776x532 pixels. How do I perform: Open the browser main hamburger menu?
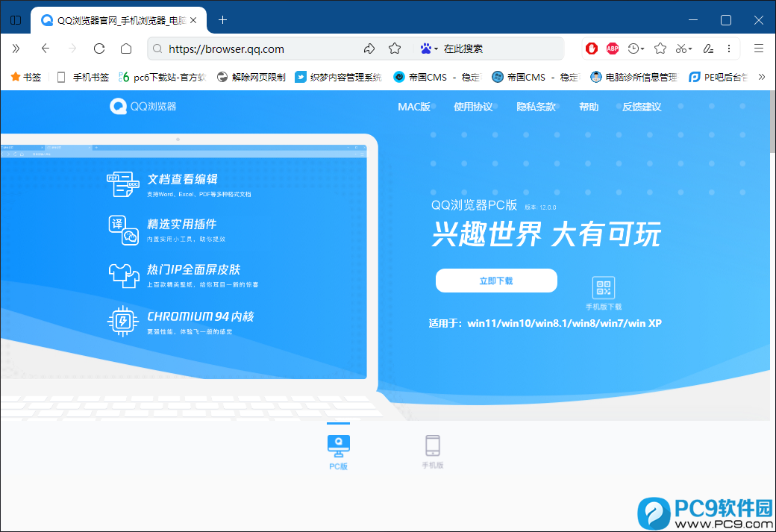click(759, 48)
